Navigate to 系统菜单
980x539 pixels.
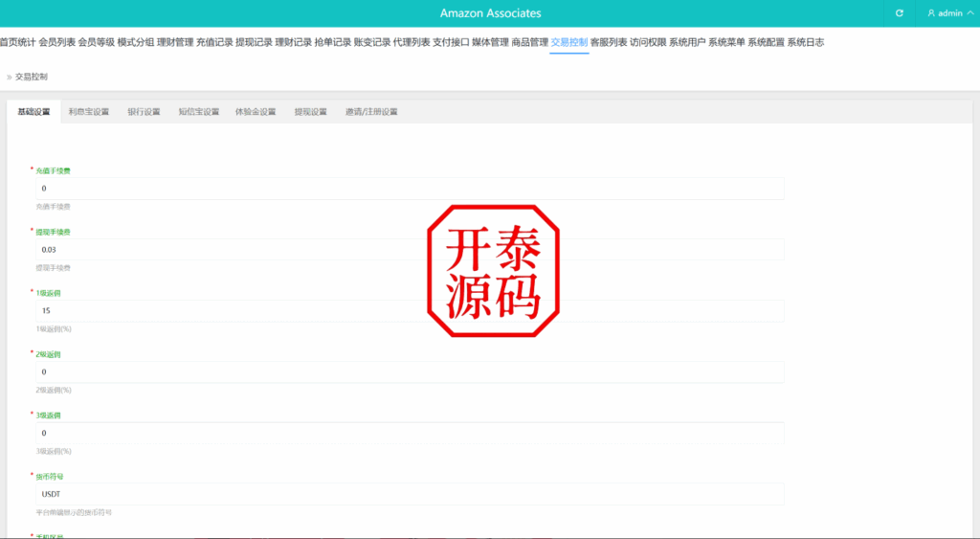(726, 42)
